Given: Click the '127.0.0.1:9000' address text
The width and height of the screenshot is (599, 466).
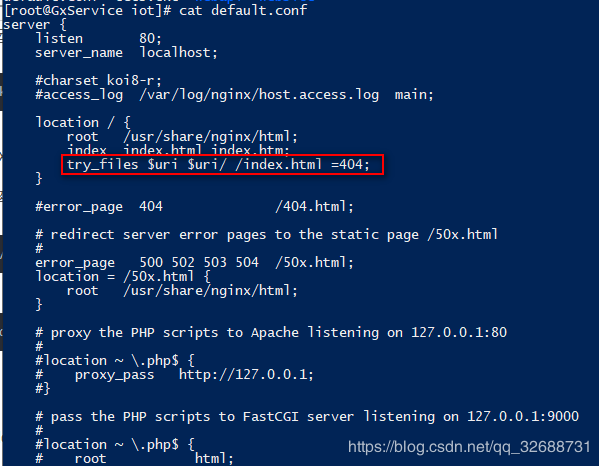Looking at the screenshot, I should coord(523,417).
